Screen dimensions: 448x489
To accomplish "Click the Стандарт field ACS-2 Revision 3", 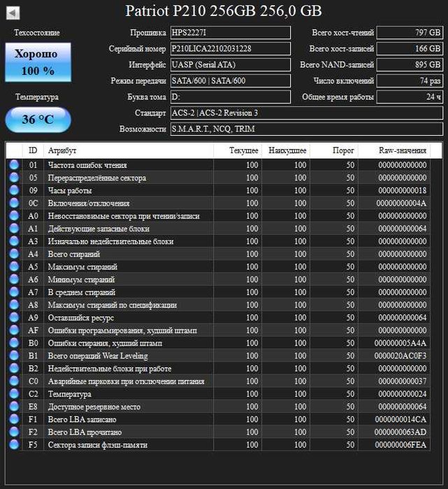I will (x=307, y=113).
